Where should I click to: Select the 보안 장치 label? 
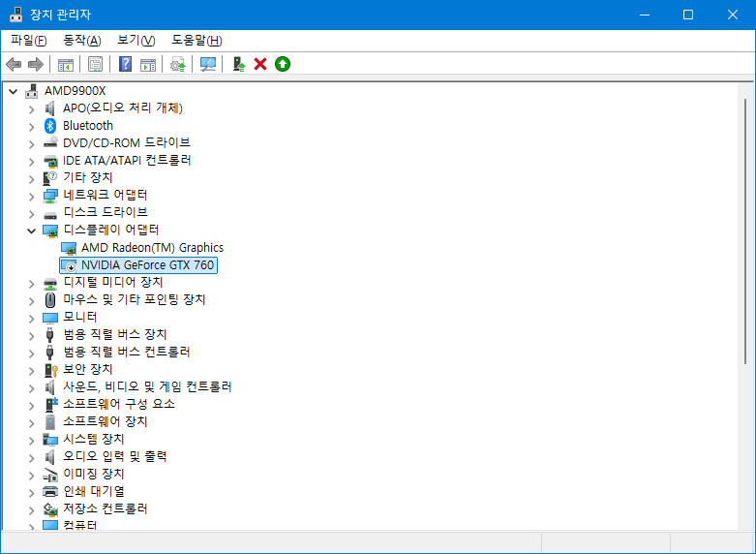pos(88,369)
